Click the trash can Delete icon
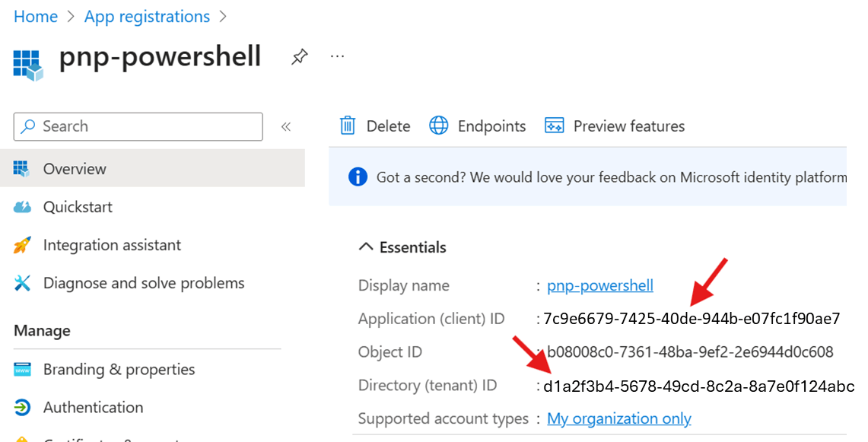Screen dimensions: 868x442 (x=348, y=126)
